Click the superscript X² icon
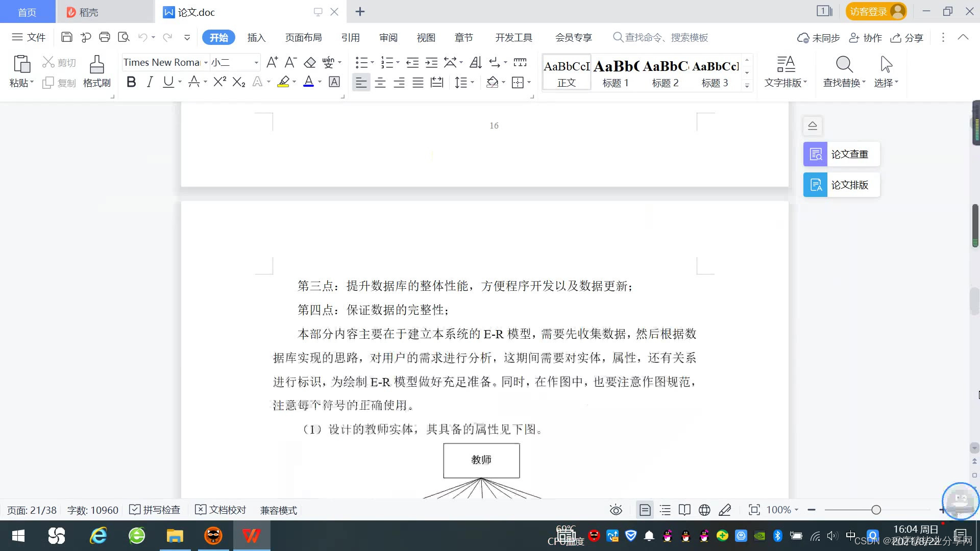980x551 pixels. point(219,82)
